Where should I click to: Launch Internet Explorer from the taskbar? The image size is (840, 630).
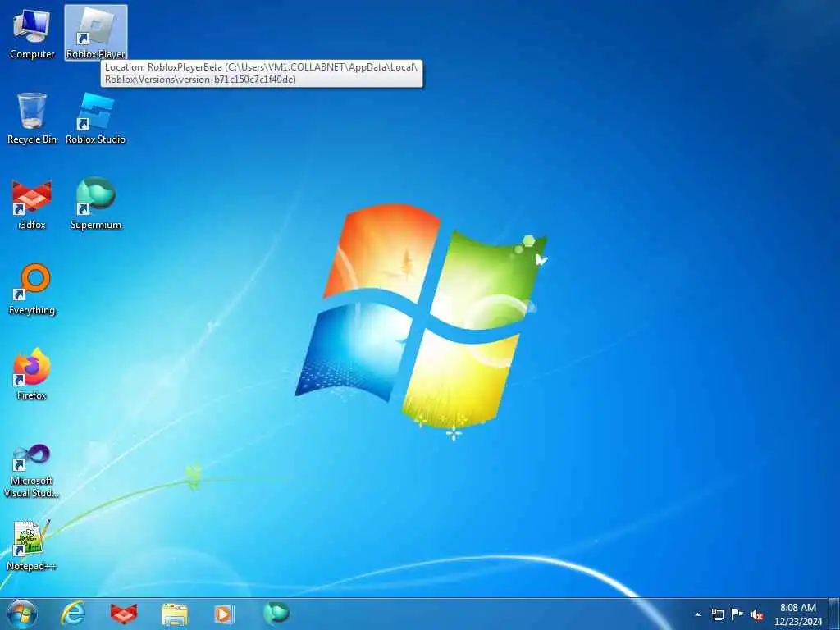[x=73, y=614]
